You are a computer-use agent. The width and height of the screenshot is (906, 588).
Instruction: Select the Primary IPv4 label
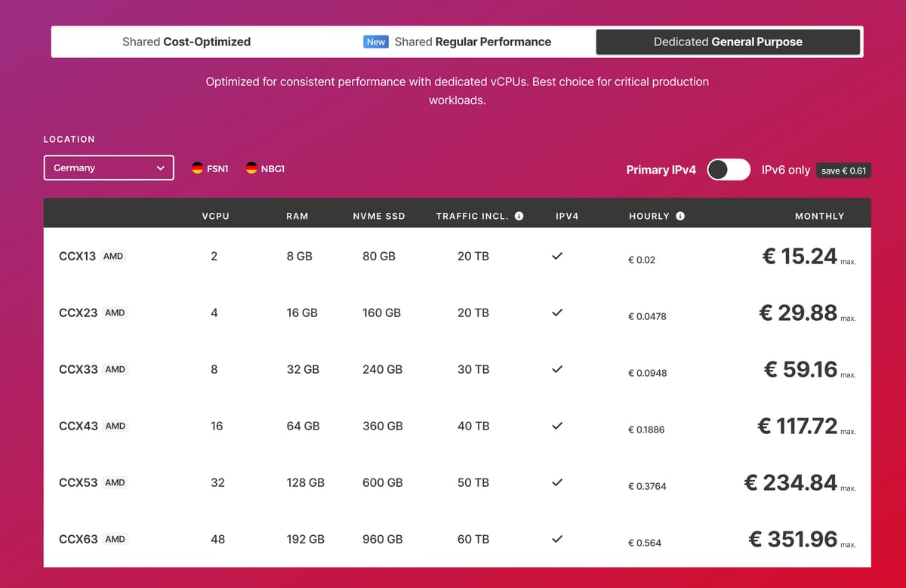[661, 171]
